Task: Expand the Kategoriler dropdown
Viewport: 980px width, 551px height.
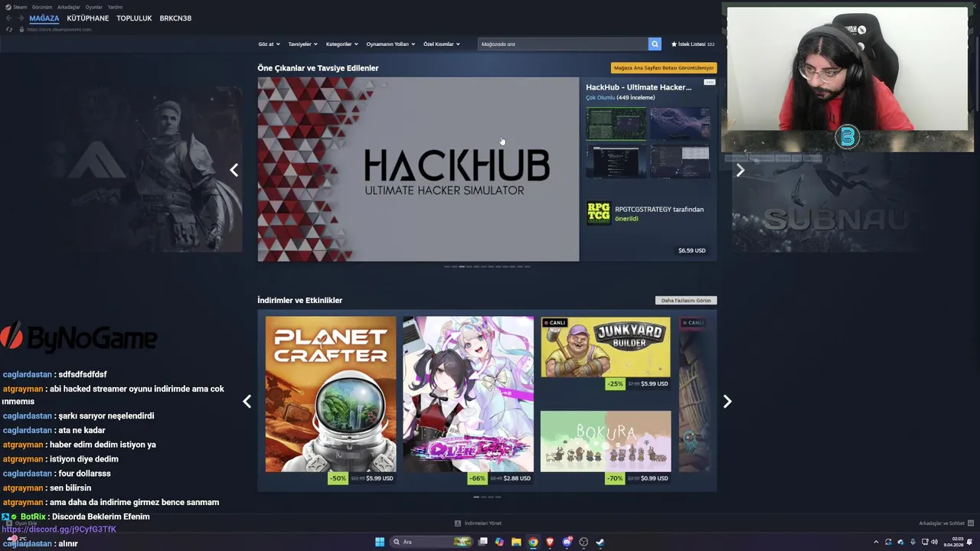Action: 341,44
